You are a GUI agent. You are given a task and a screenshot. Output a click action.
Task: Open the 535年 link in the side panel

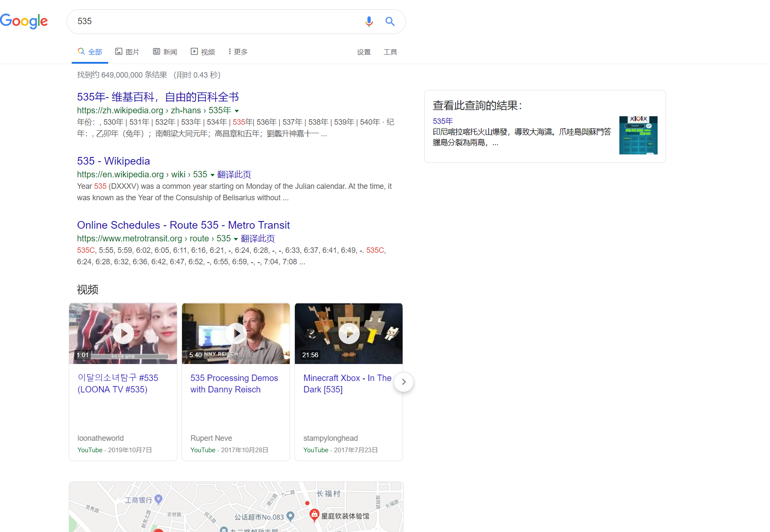[443, 121]
